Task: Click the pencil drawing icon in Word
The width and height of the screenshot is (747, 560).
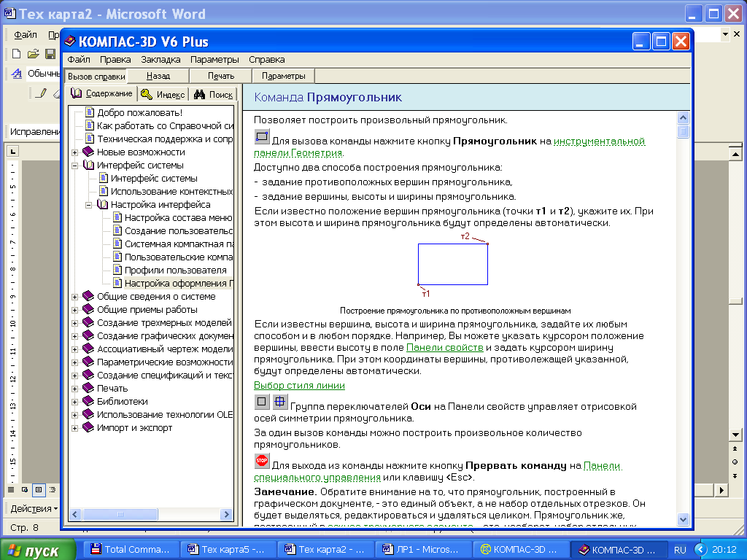Action: 42,93
